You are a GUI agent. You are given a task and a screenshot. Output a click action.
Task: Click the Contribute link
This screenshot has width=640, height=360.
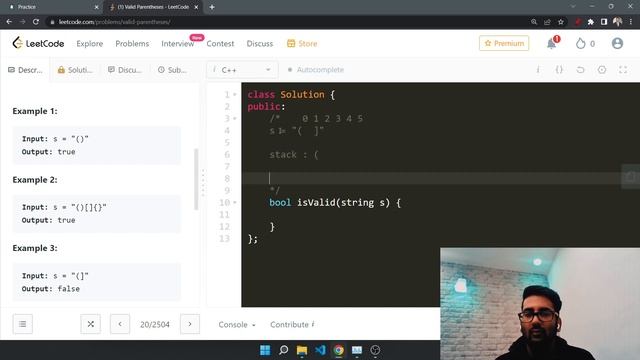[292, 324]
